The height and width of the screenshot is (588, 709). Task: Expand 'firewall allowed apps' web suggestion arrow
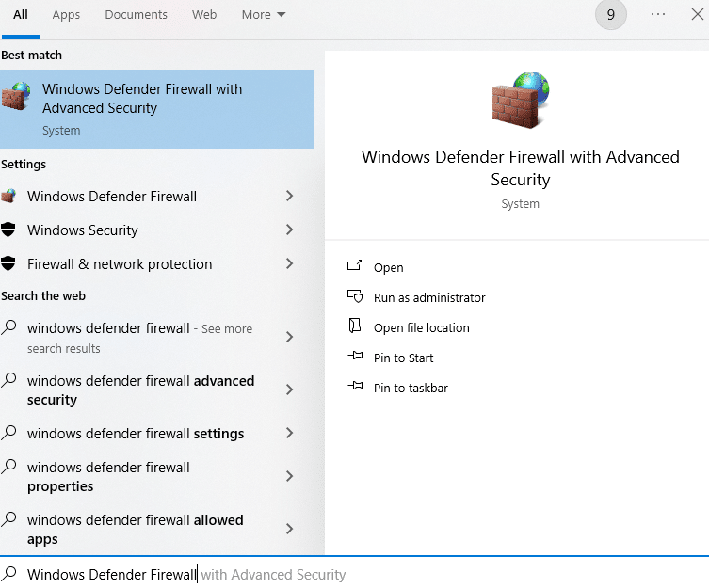click(x=289, y=529)
